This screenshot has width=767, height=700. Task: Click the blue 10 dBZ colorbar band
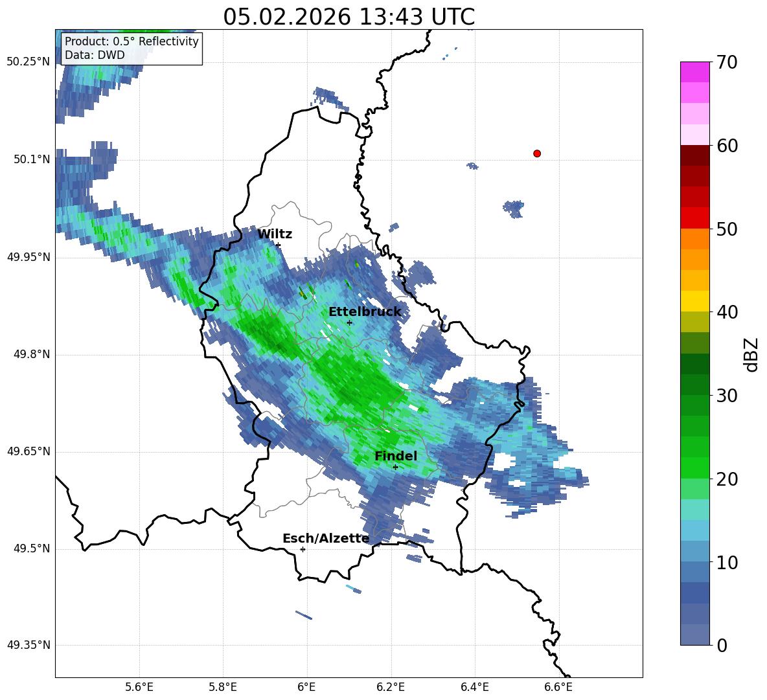(x=694, y=551)
